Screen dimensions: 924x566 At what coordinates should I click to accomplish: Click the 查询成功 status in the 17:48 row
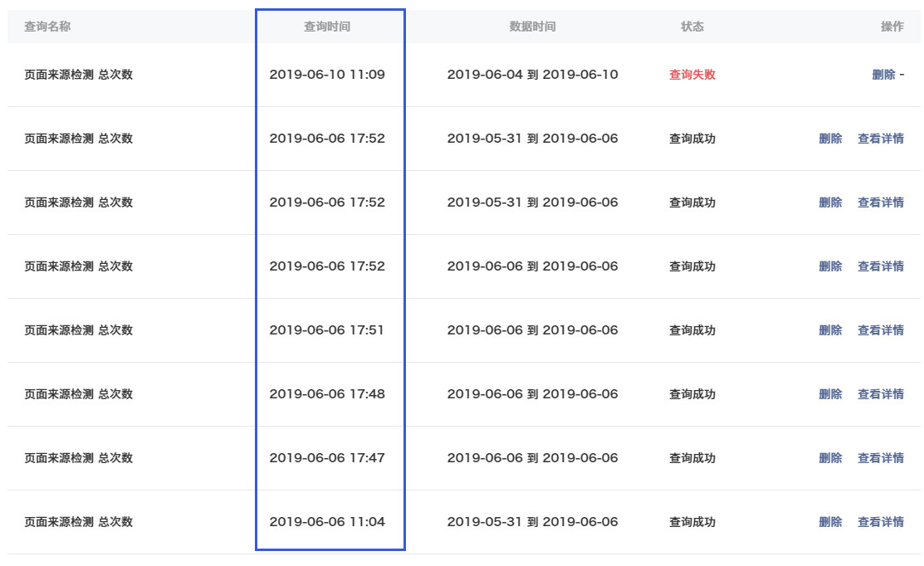pos(692,394)
